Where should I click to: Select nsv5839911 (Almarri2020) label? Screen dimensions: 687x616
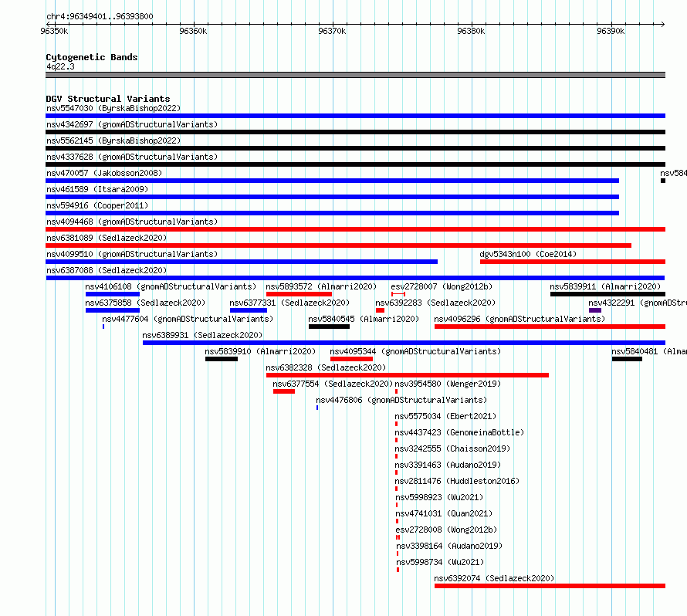605,286
